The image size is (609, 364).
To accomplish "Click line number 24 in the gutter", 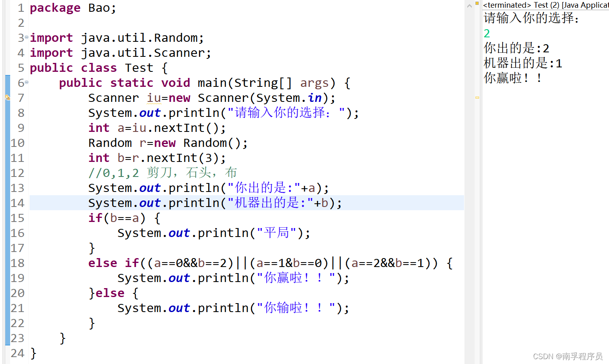I will pyautogui.click(x=17, y=353).
